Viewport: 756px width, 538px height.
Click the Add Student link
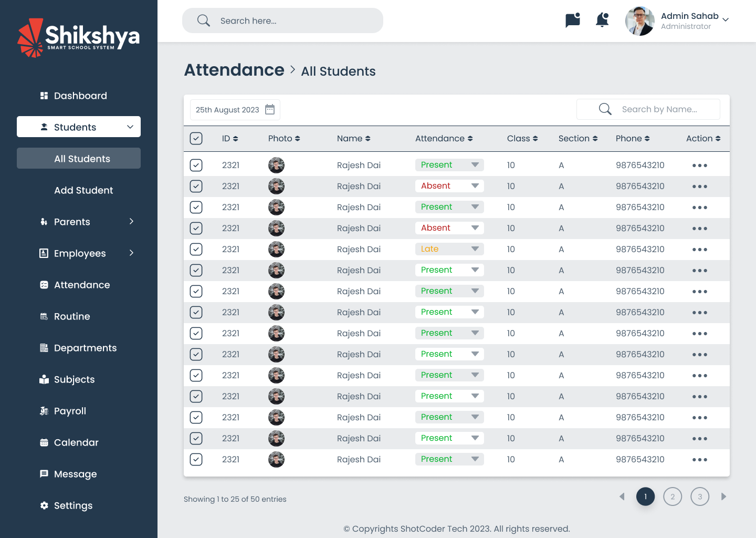click(x=83, y=190)
